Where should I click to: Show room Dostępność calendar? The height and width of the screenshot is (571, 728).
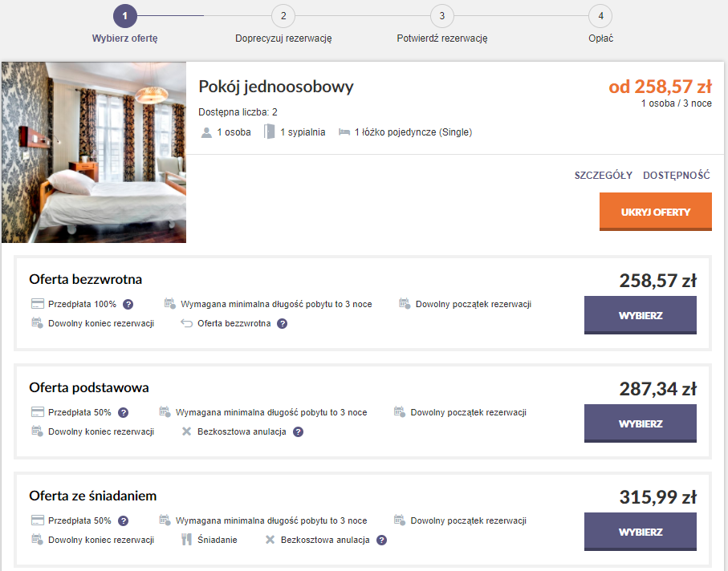point(676,176)
